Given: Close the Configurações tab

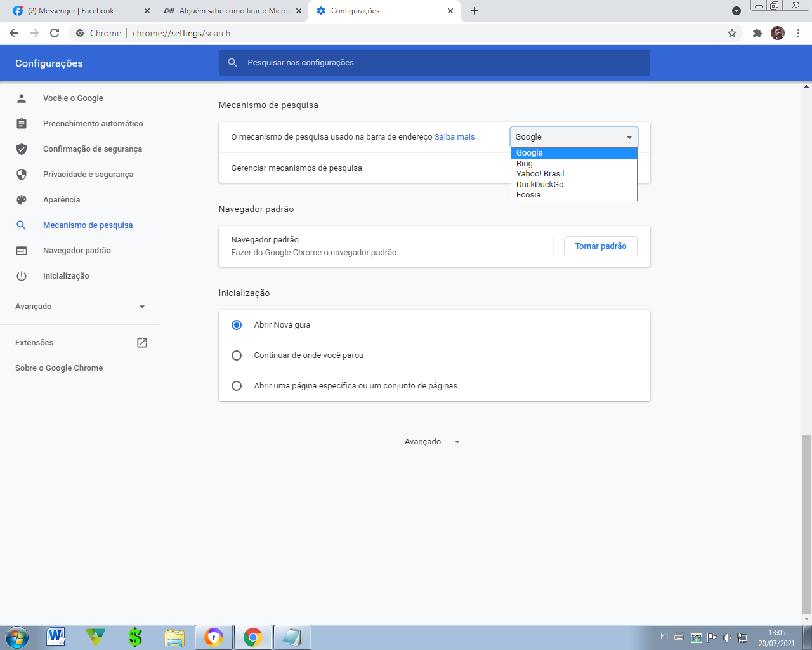Looking at the screenshot, I should pyautogui.click(x=450, y=11).
